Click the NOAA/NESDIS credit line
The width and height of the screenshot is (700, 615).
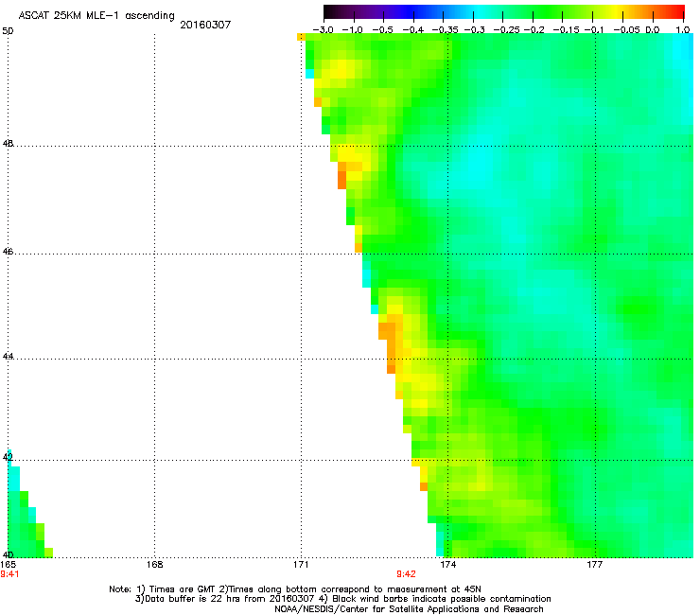tap(409, 609)
